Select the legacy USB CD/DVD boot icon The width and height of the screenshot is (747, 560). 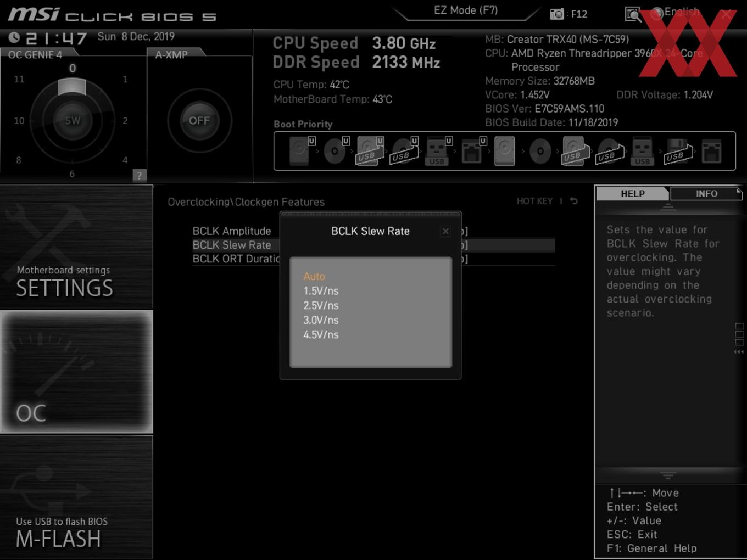click(x=609, y=151)
